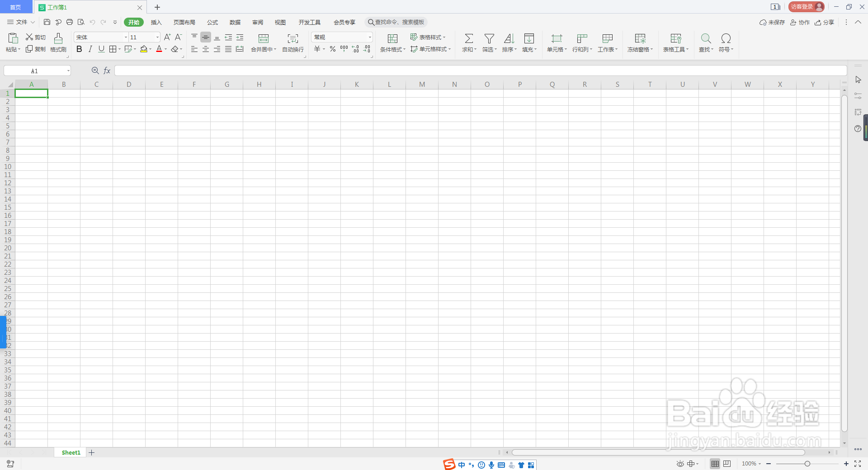Image resolution: width=868 pixels, height=470 pixels.
Task: Open the File (文件) menu
Action: [21, 22]
